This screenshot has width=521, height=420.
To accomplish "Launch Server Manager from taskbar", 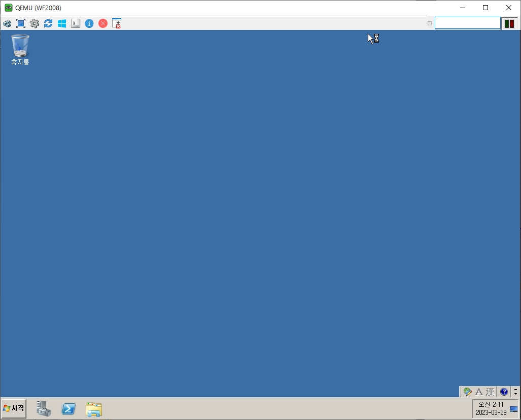I will coord(44,409).
